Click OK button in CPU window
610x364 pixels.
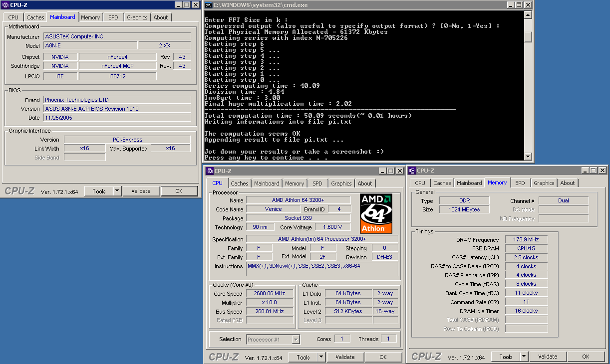coord(383,357)
